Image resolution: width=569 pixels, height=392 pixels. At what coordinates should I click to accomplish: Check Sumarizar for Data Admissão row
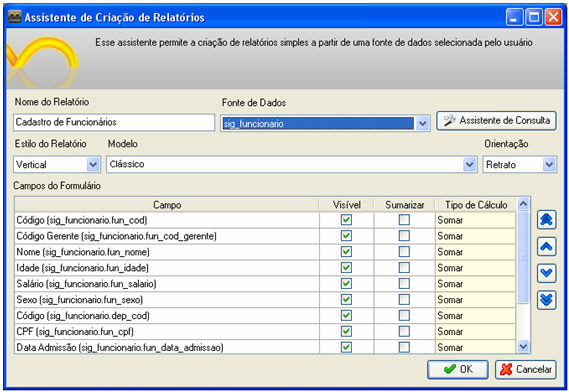point(404,347)
